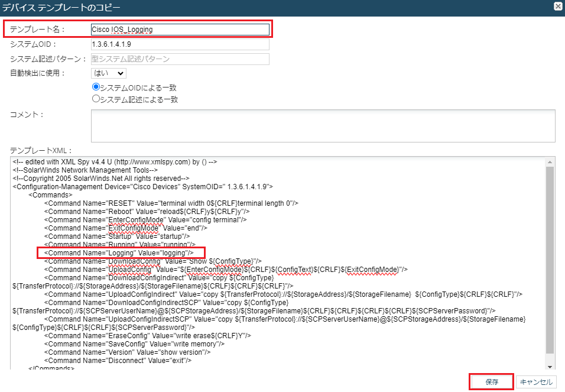Click the Command Name="Logging" XML line
This screenshot has width=565, height=392.
coord(119,253)
